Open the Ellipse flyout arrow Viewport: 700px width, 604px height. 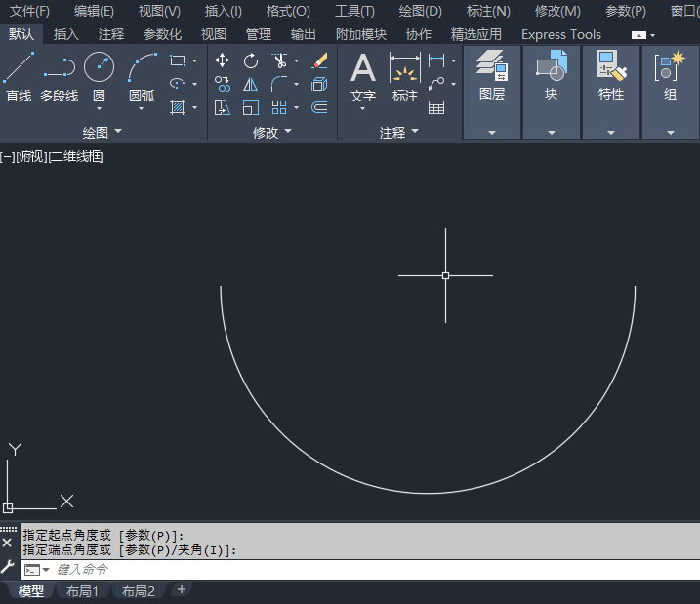click(x=194, y=84)
